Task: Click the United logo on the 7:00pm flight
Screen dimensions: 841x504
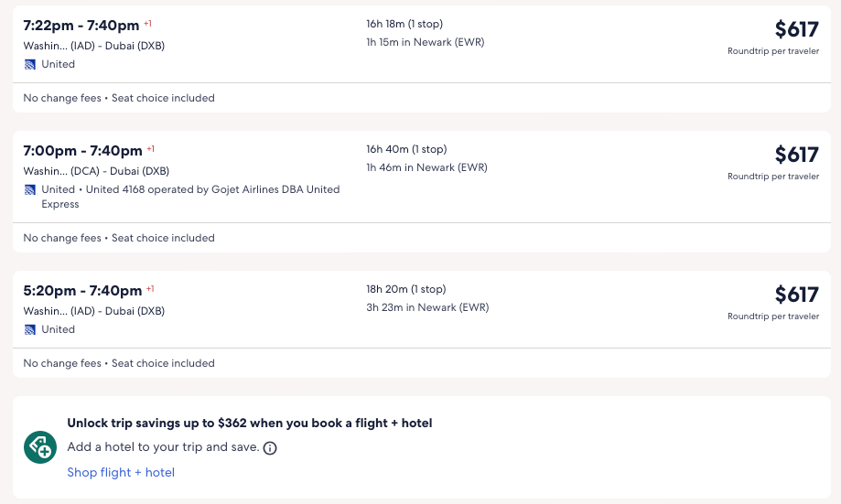Action: 30,189
